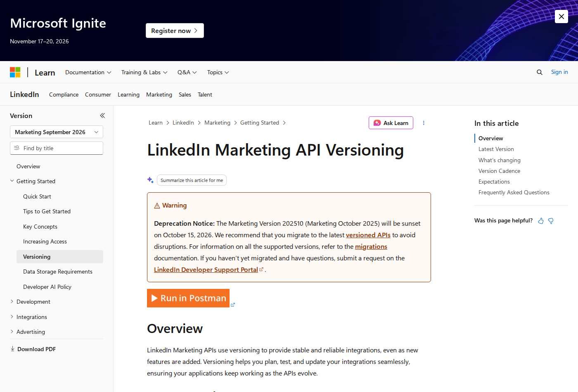This screenshot has width=578, height=392.
Task: Expand the Advertising tree section
Action: click(x=12, y=331)
